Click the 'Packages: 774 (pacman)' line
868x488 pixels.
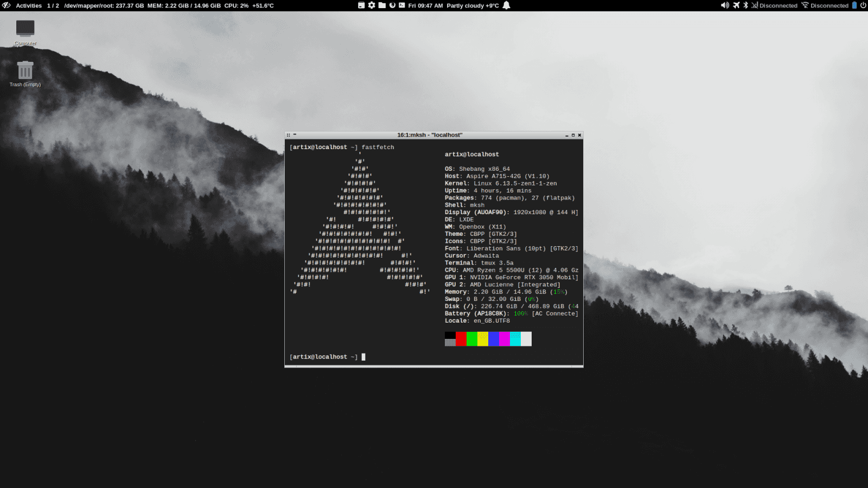coord(510,198)
